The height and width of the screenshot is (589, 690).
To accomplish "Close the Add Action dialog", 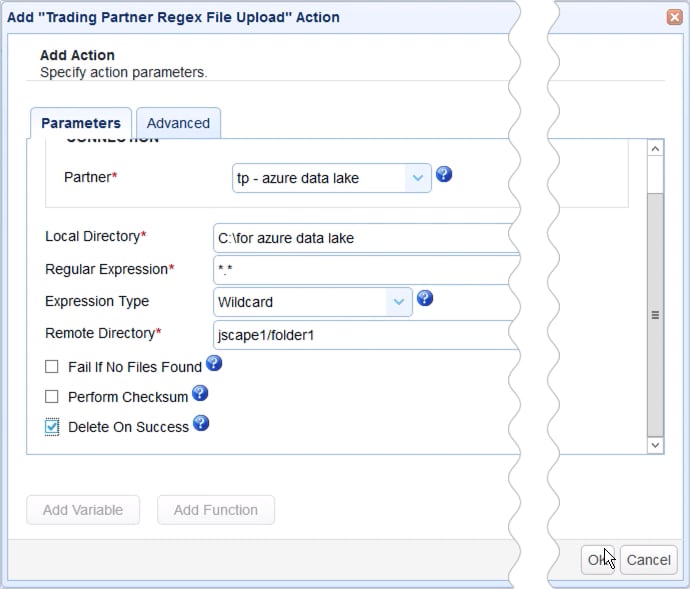I will [x=675, y=17].
